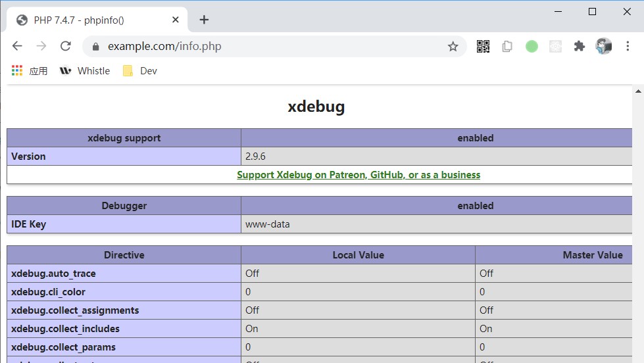Viewport: 644px width, 363px height.
Task: Click the Local Value column header
Action: (x=358, y=255)
